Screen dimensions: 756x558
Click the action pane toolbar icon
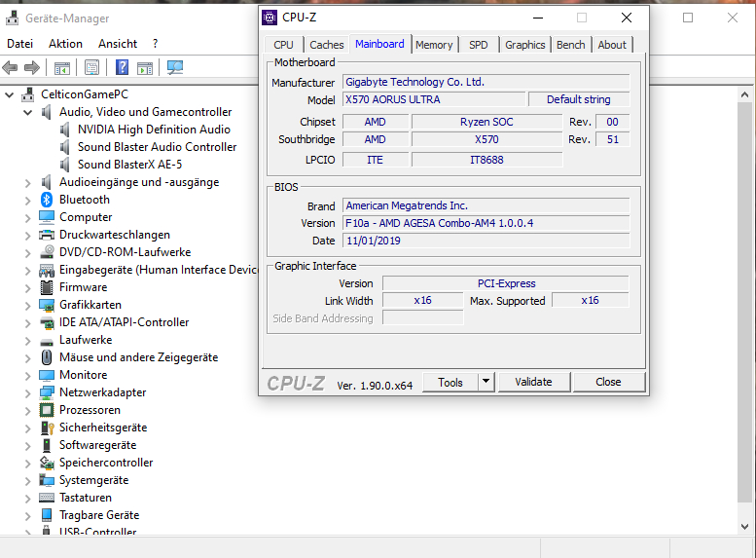click(x=145, y=67)
